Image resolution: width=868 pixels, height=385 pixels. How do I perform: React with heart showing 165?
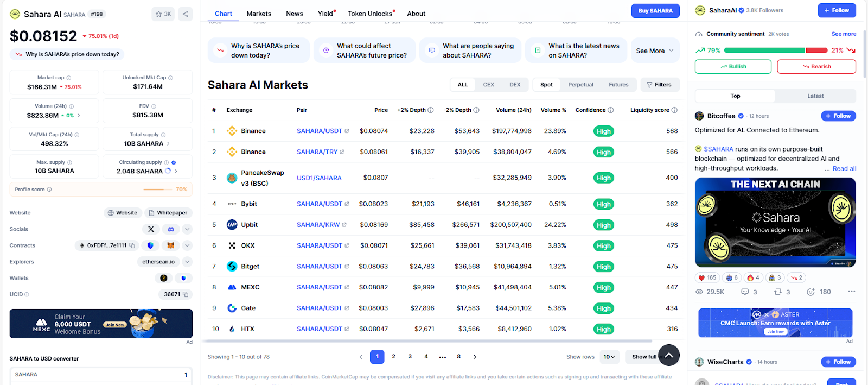(x=707, y=277)
